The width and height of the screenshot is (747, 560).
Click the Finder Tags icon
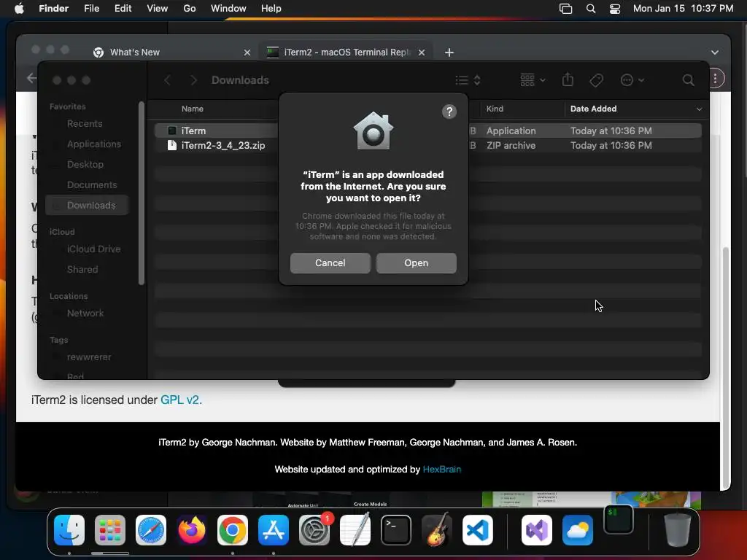click(x=596, y=80)
